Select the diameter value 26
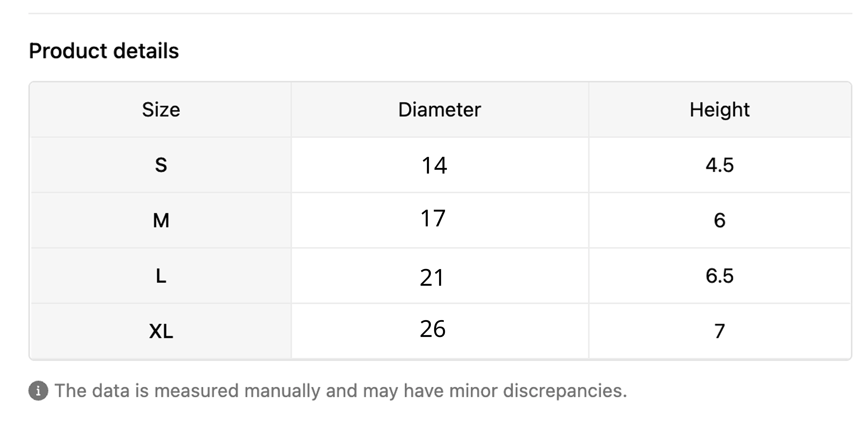This screenshot has width=868, height=429. click(433, 329)
